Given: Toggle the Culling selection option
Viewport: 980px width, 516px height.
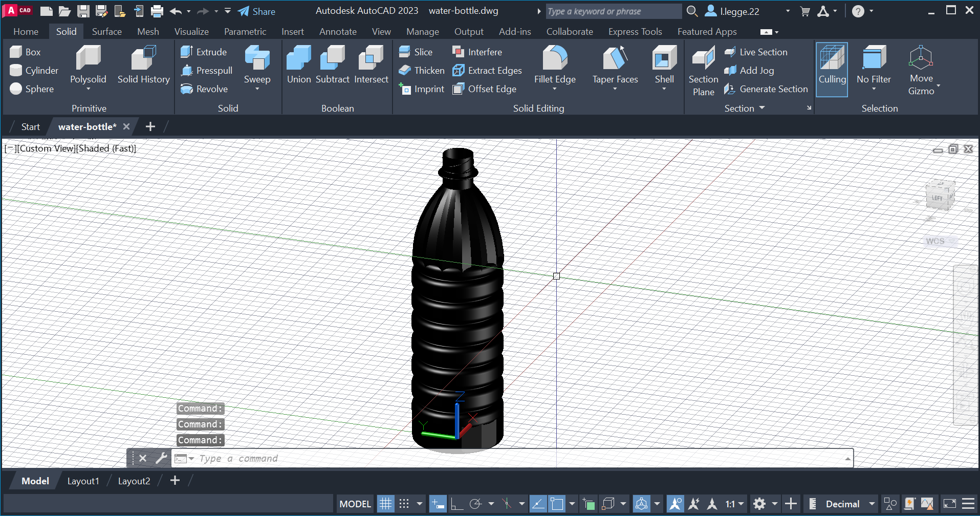Looking at the screenshot, I should coord(832,69).
